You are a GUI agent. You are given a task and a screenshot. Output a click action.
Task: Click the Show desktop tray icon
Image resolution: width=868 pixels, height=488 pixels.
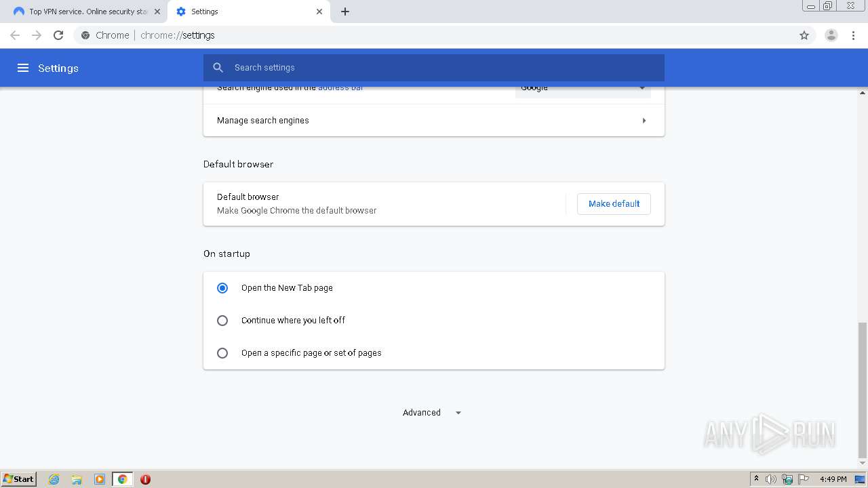click(x=861, y=479)
